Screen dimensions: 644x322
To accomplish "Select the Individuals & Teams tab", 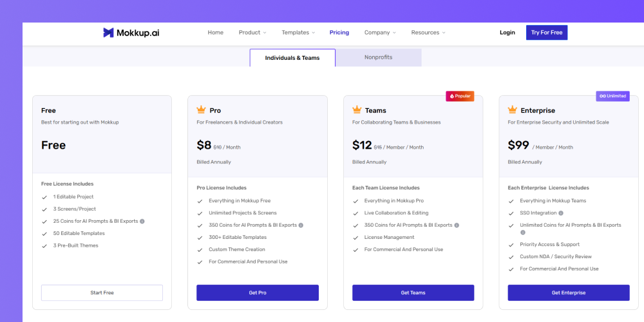I will click(x=292, y=58).
